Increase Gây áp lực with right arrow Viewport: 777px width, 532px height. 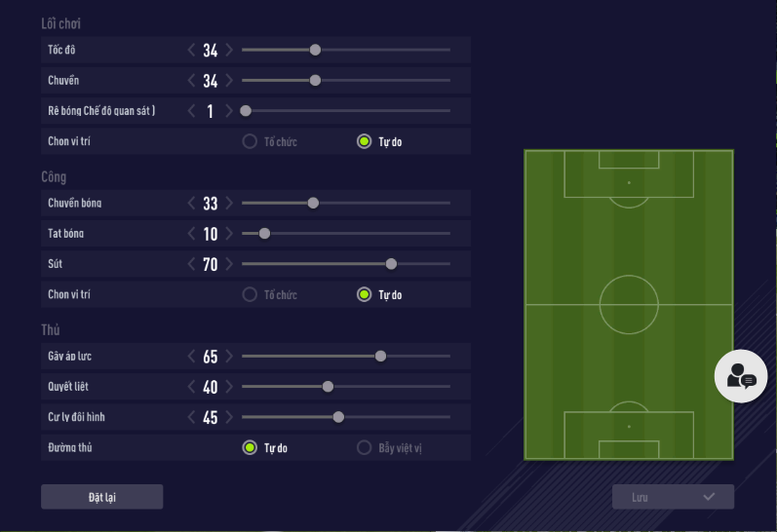tap(229, 357)
